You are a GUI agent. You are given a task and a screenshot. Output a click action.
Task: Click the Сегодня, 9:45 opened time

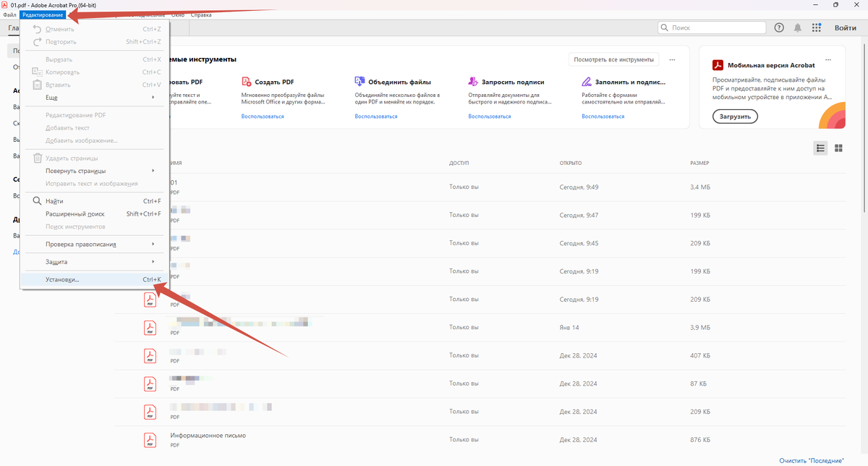click(579, 243)
